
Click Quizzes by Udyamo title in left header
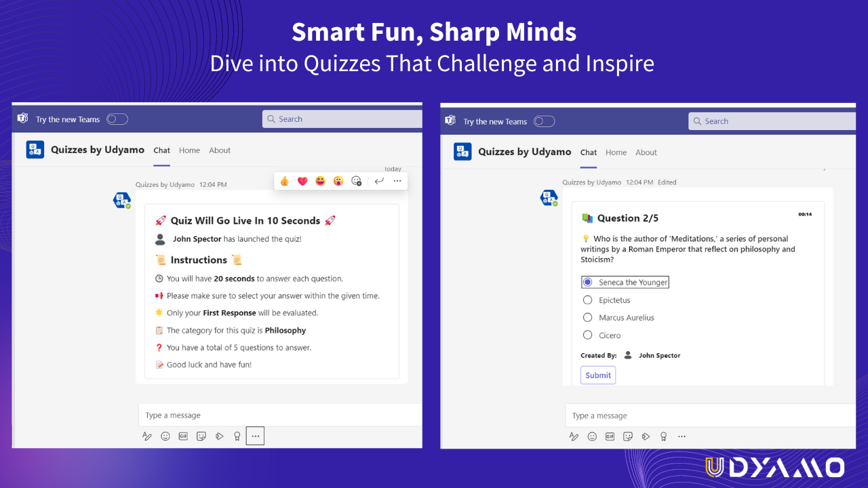tap(98, 150)
